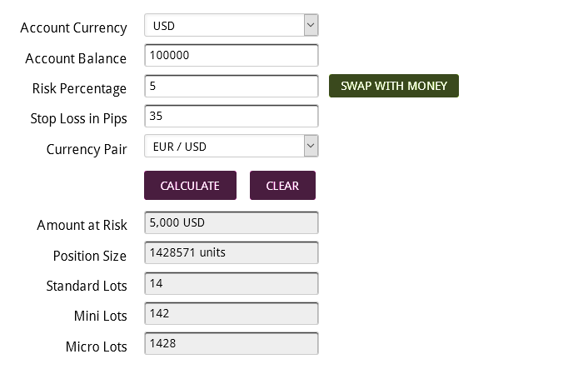Click the "Stop Loss in Pips" label
This screenshot has height=369, width=588.
tap(78, 118)
